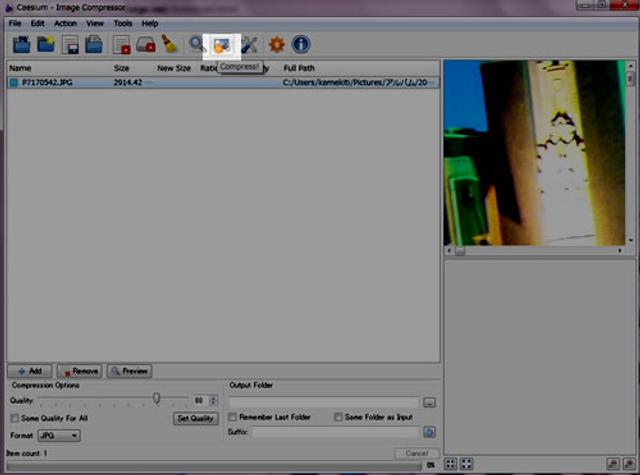Click the Remove button below the list

coord(80,371)
